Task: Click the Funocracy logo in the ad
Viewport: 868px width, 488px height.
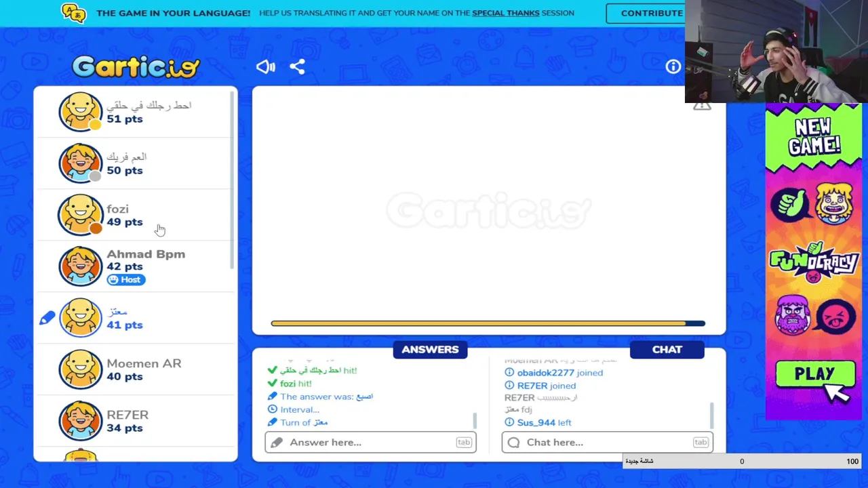Action: click(814, 263)
